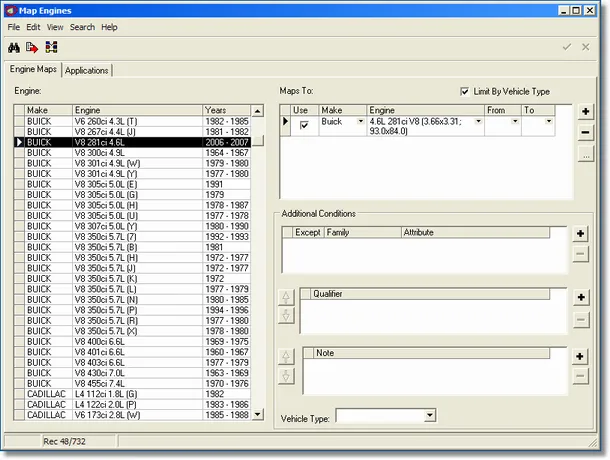This screenshot has width=610, height=460.
Task: Click the Attribute column header
Action: pos(475,232)
